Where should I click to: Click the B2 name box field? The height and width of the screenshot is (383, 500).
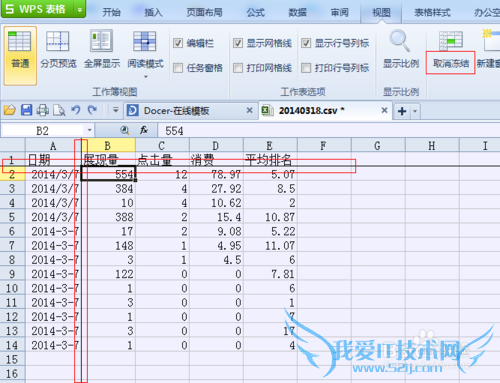(x=42, y=130)
